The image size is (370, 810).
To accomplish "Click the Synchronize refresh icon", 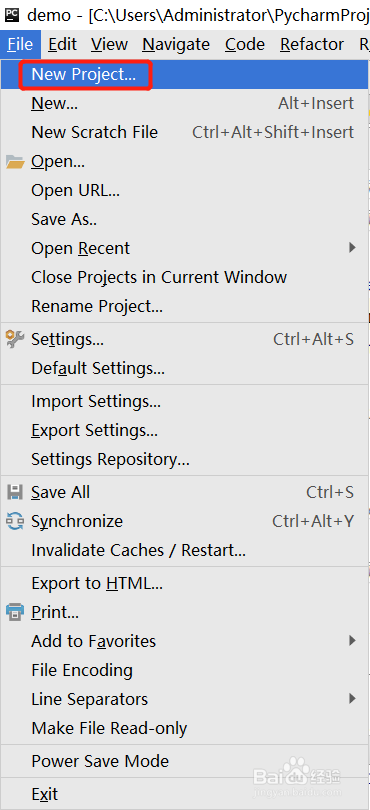I will tap(15, 521).
